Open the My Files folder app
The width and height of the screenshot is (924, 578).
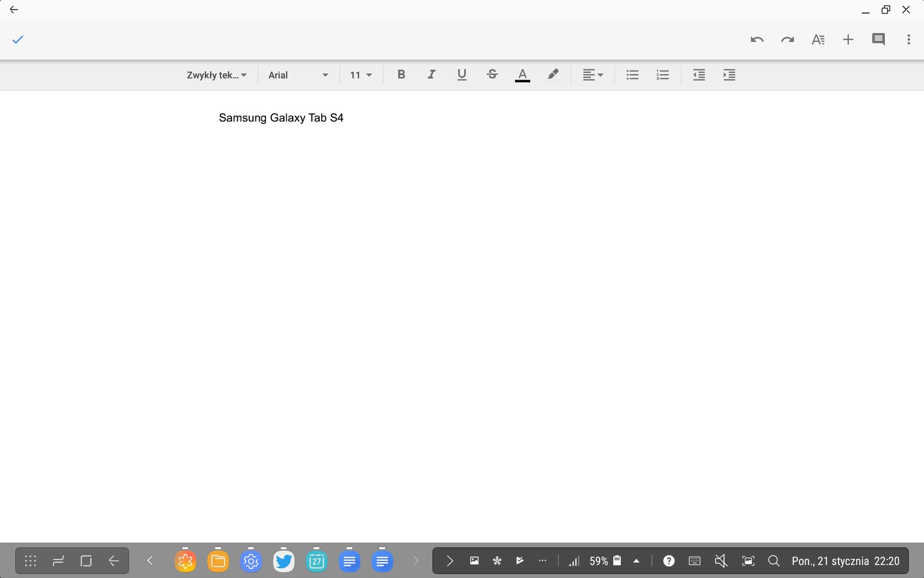218,562
